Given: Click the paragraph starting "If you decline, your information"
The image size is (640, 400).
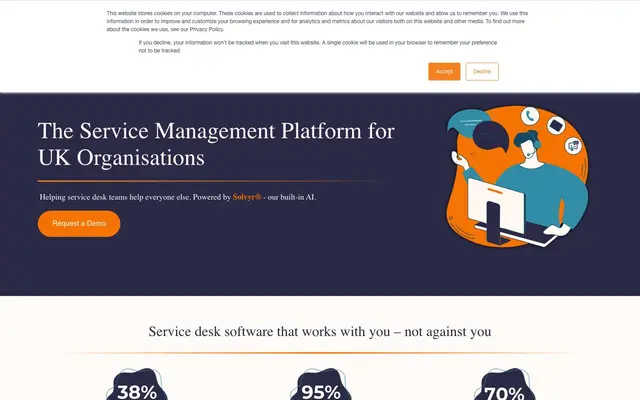Looking at the screenshot, I should pos(318,47).
